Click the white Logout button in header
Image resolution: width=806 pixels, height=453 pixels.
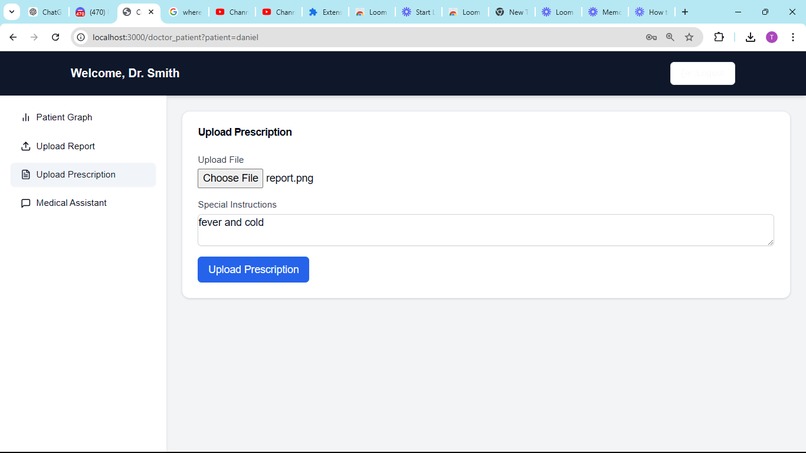702,74
